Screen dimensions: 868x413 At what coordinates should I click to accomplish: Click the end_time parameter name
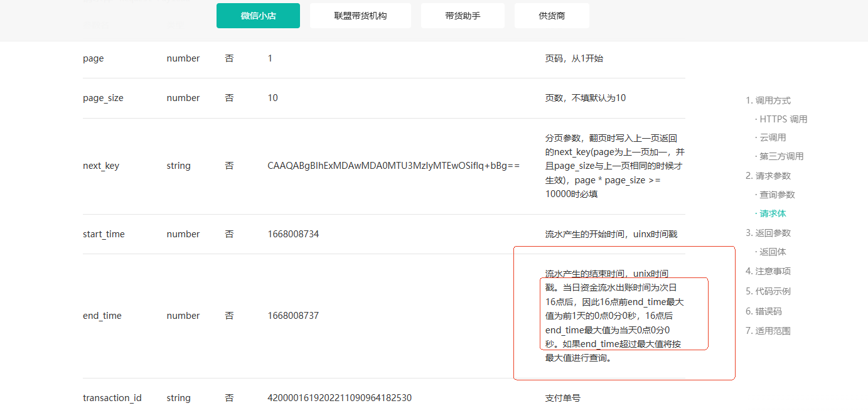point(102,316)
